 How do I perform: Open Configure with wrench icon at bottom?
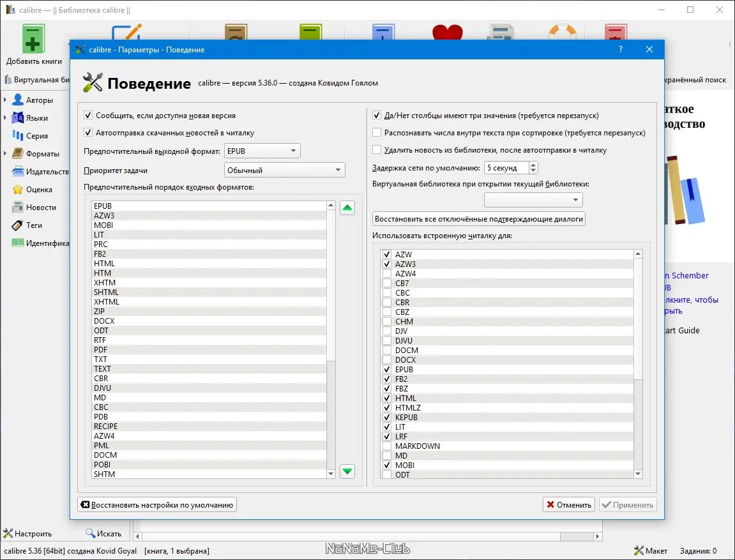[27, 533]
